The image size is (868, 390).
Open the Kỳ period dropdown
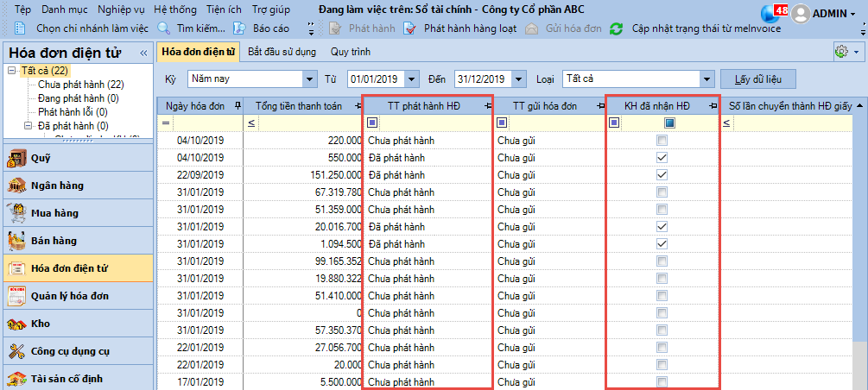[x=310, y=79]
